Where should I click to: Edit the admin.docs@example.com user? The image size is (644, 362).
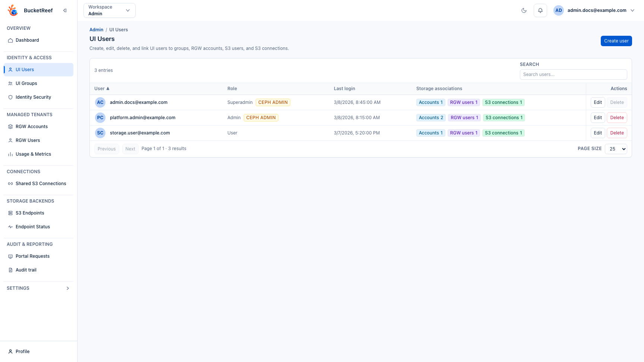pyautogui.click(x=598, y=102)
